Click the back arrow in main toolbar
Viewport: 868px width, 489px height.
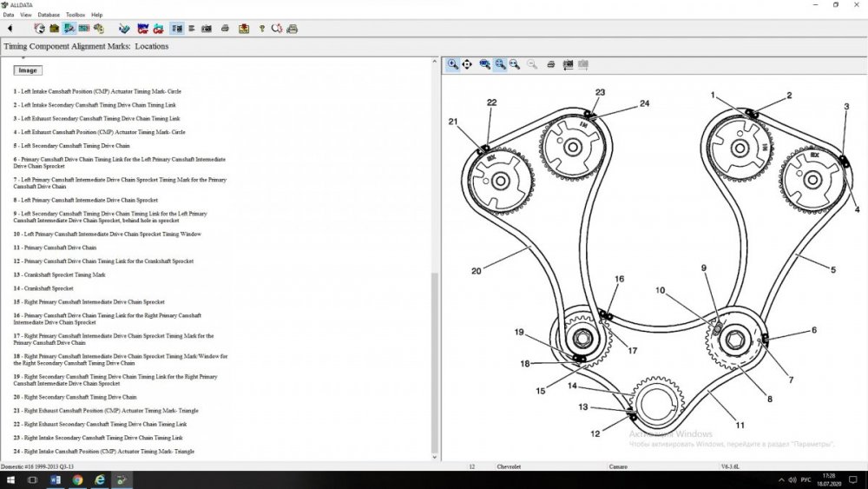[10, 29]
